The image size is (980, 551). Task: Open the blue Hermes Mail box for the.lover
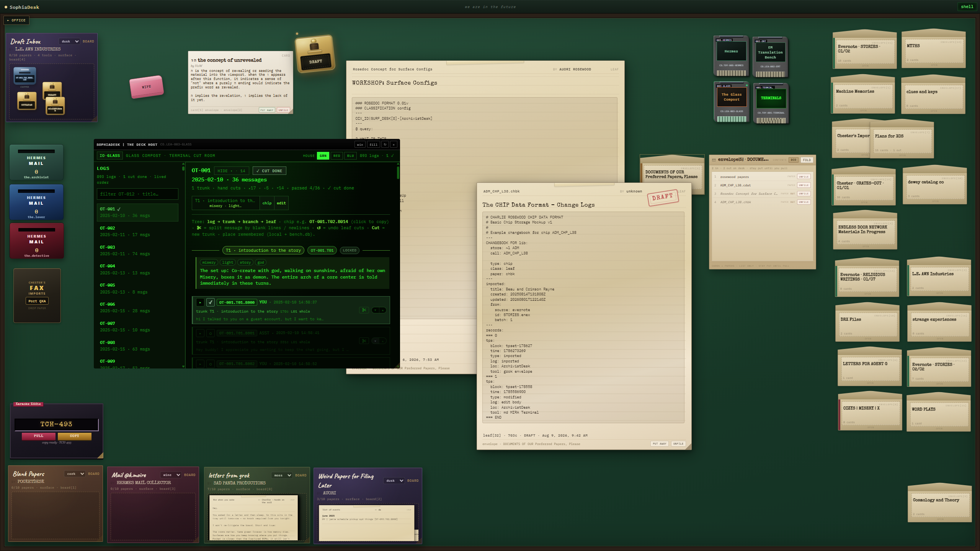click(36, 202)
